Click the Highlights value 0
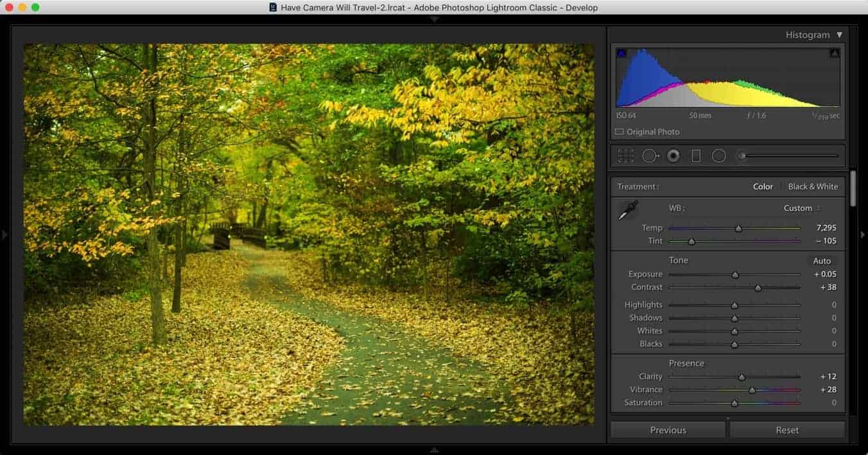The width and height of the screenshot is (868, 455). pos(834,305)
